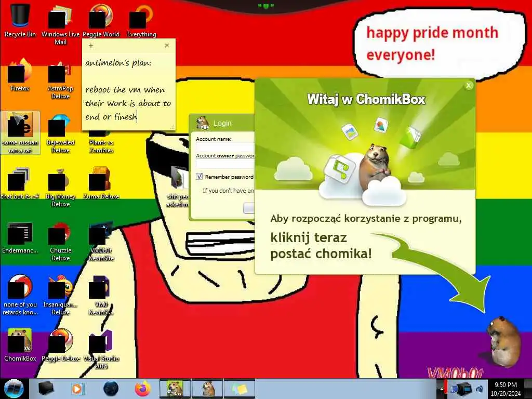The image size is (532, 399).
Task: Click the 'antimelon's plan:' sticky note text
Action: (118, 63)
